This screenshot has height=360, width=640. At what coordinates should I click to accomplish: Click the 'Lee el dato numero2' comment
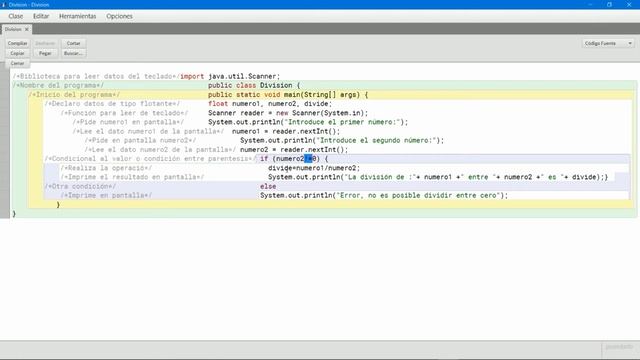(160, 150)
